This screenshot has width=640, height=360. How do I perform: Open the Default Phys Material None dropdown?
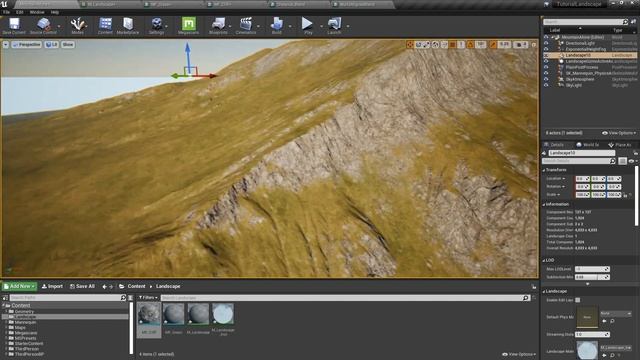(616, 313)
